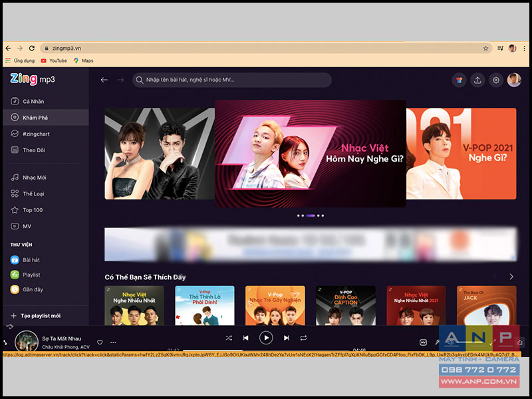
Task: Click Có Thể Bạn Sẽ Thích Đấy heading
Action: (x=145, y=277)
